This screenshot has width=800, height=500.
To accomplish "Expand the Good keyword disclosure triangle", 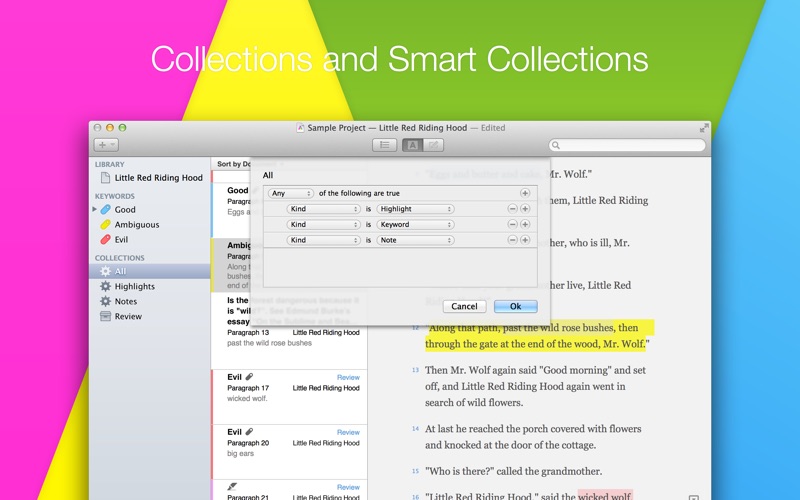I will tap(95, 210).
